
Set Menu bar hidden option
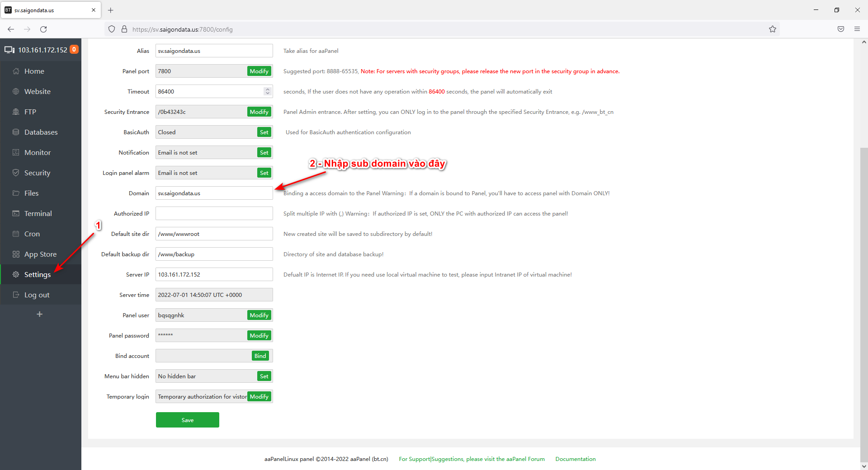(264, 376)
